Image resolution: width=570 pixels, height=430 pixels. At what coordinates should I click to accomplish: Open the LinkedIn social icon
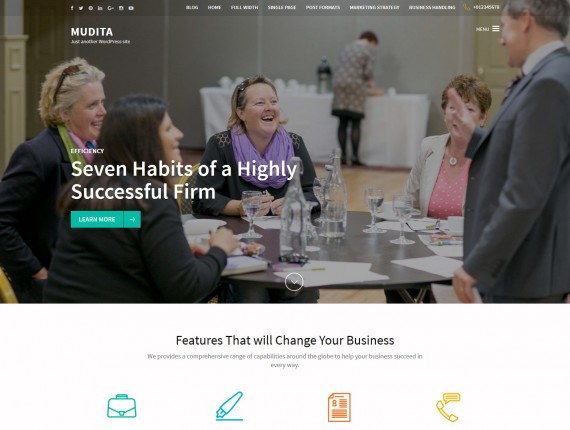tap(100, 8)
